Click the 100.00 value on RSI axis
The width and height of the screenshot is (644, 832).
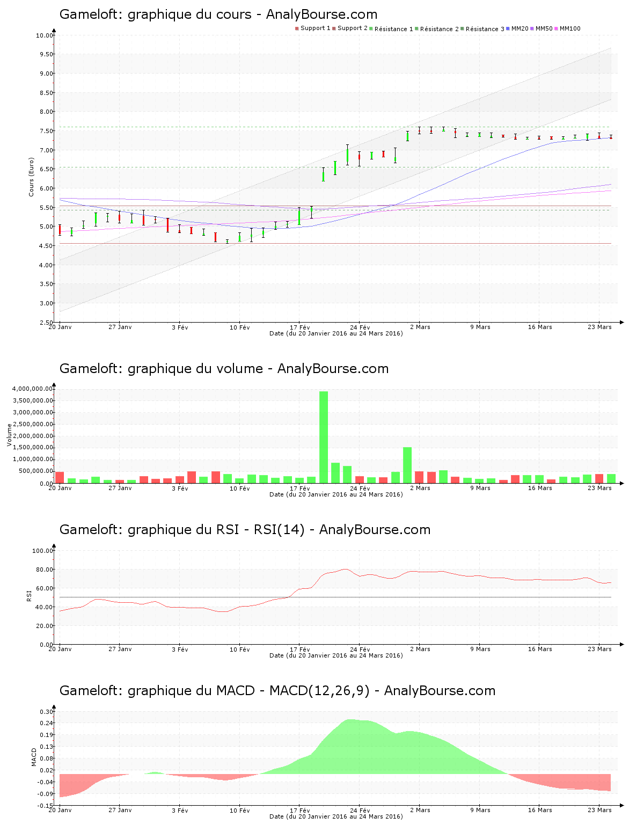click(42, 551)
